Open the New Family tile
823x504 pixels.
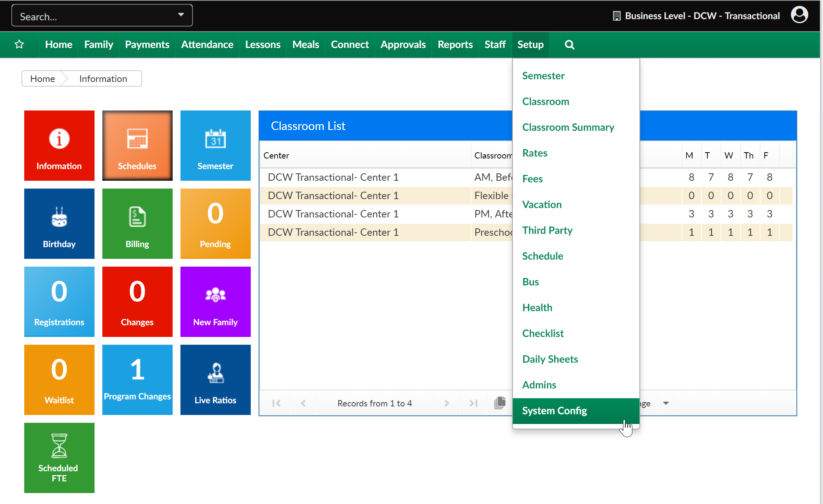tap(215, 301)
